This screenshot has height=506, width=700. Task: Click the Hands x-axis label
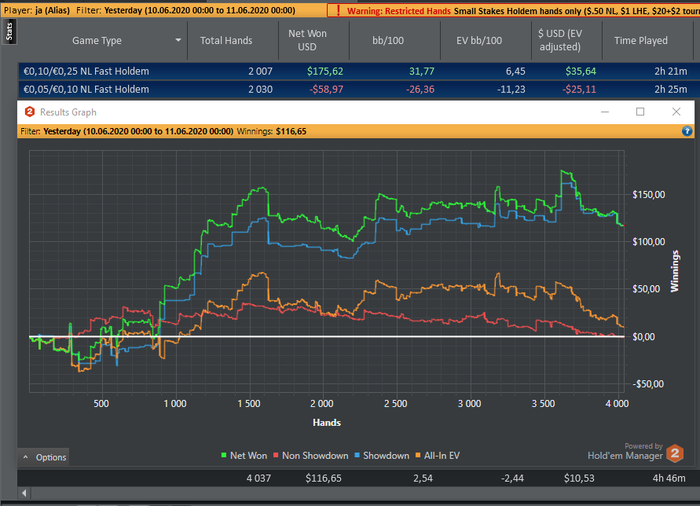[x=326, y=422]
